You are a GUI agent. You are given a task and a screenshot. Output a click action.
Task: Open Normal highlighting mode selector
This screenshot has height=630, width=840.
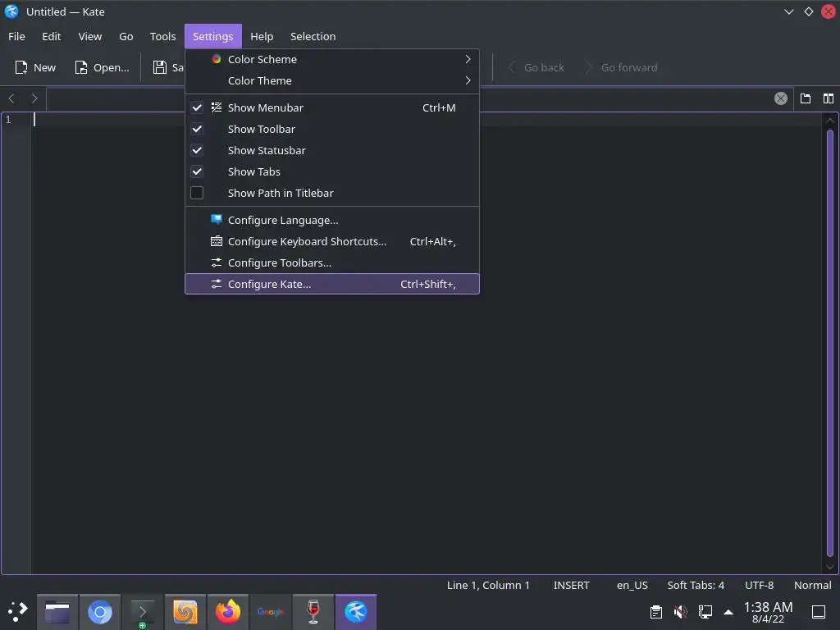point(813,586)
